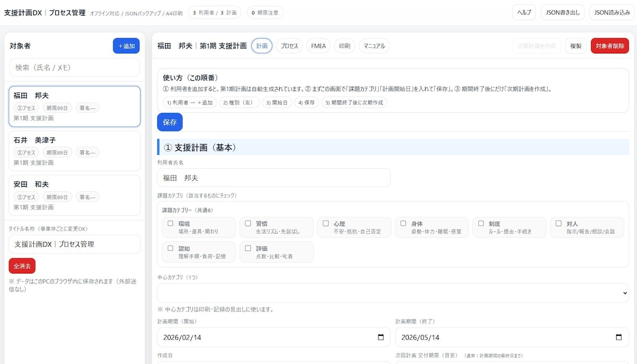Switch to the 計画 tab
The height and width of the screenshot is (364, 637).
click(262, 46)
